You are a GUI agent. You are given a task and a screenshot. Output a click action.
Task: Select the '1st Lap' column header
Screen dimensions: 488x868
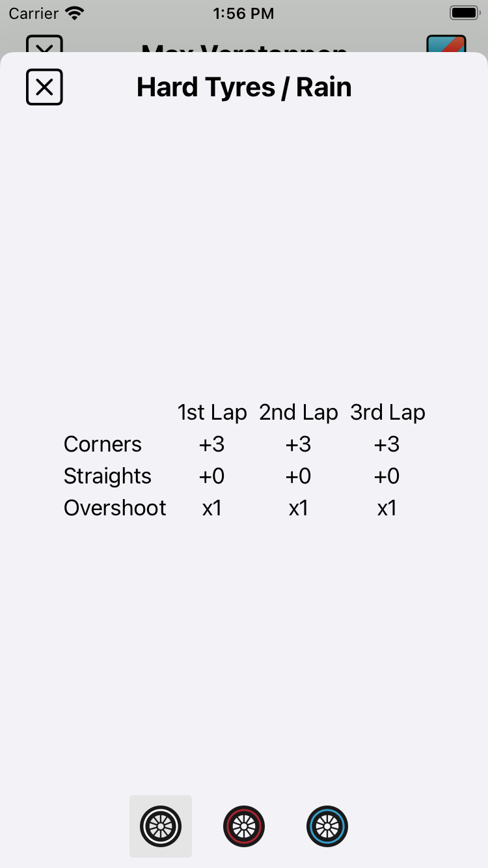(212, 413)
